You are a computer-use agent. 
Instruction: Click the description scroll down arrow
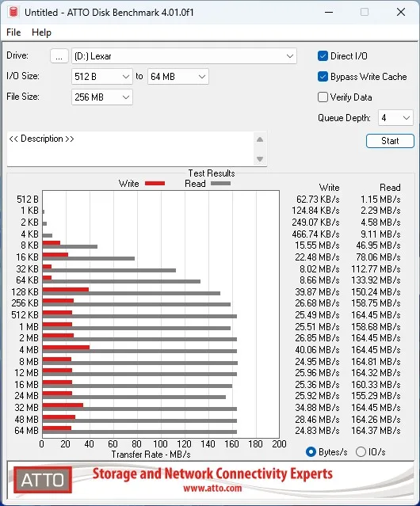coord(260,159)
